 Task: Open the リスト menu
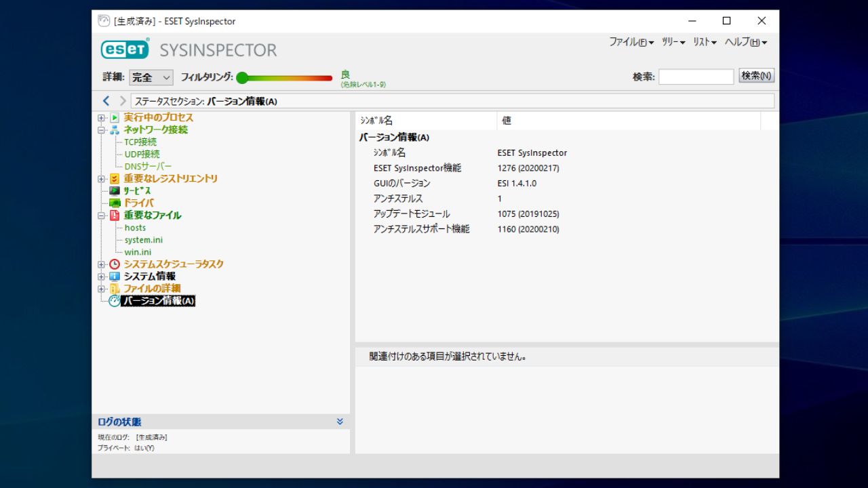[x=705, y=42]
